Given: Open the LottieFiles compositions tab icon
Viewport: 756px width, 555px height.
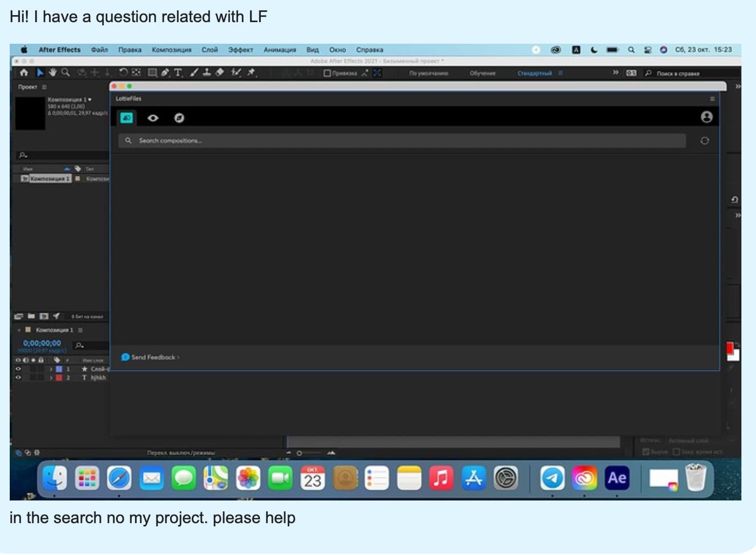Looking at the screenshot, I should 127,118.
